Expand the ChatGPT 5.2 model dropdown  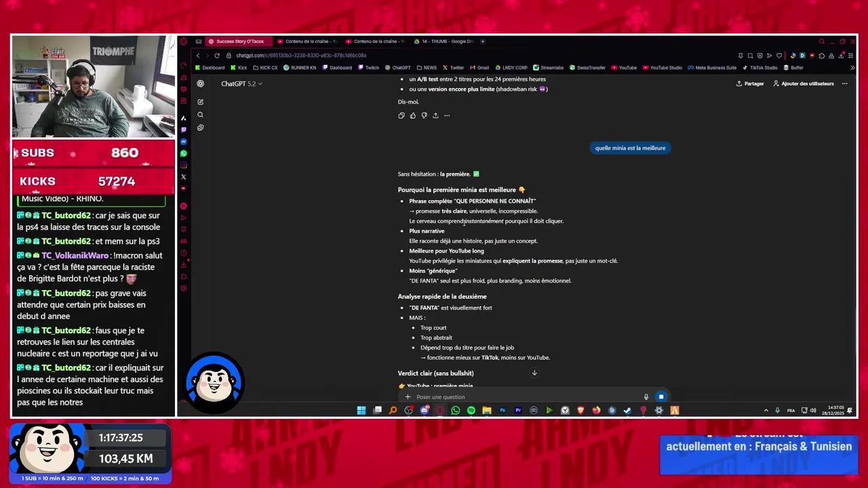(x=241, y=83)
